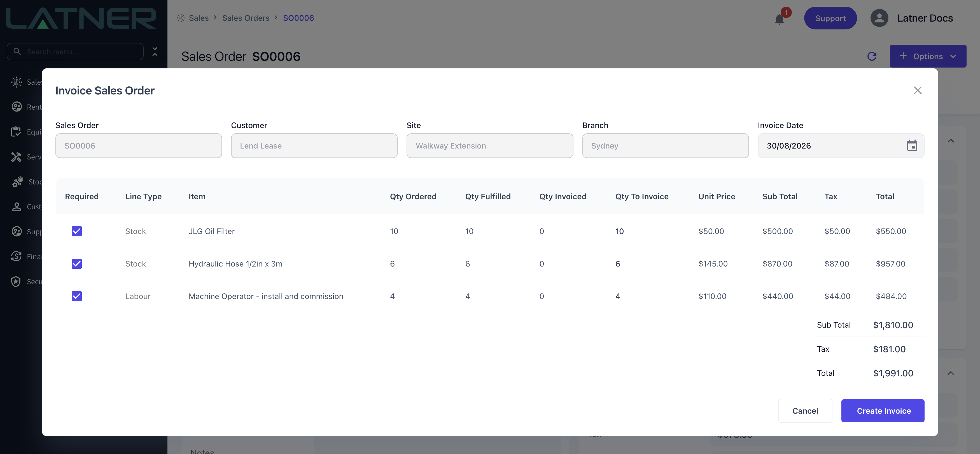This screenshot has width=980, height=454.
Task: Open the Security sidebar icon
Action: (x=16, y=281)
